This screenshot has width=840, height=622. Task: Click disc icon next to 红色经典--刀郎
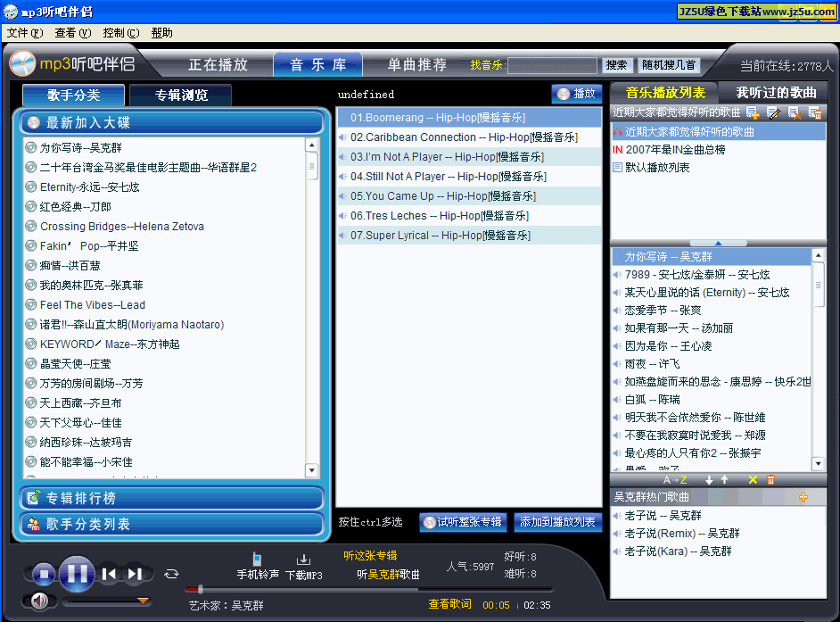[x=31, y=206]
